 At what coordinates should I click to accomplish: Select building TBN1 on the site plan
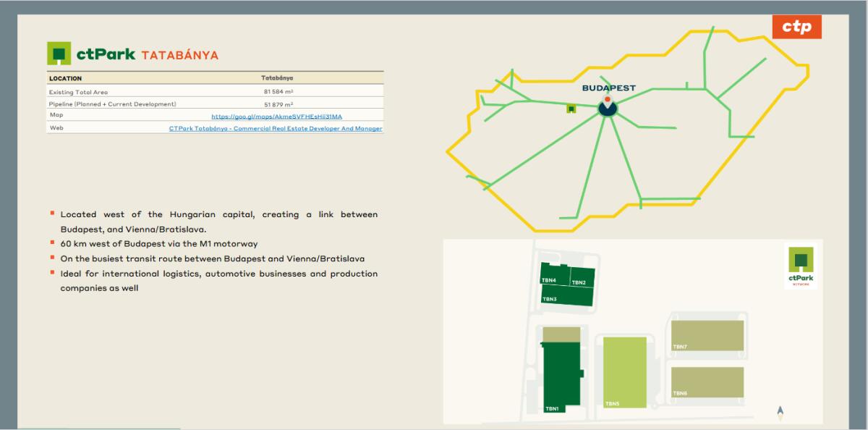tap(561, 375)
